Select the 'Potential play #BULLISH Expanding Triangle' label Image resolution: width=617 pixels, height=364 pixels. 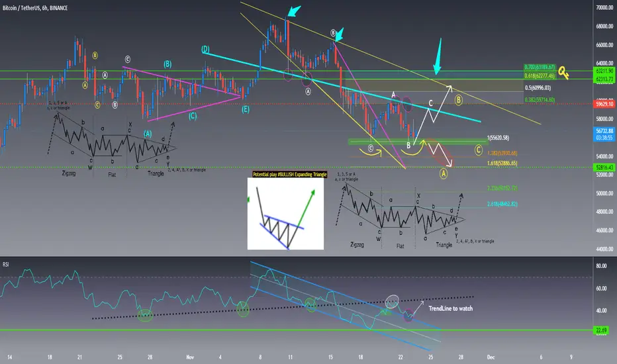pyautogui.click(x=289, y=174)
